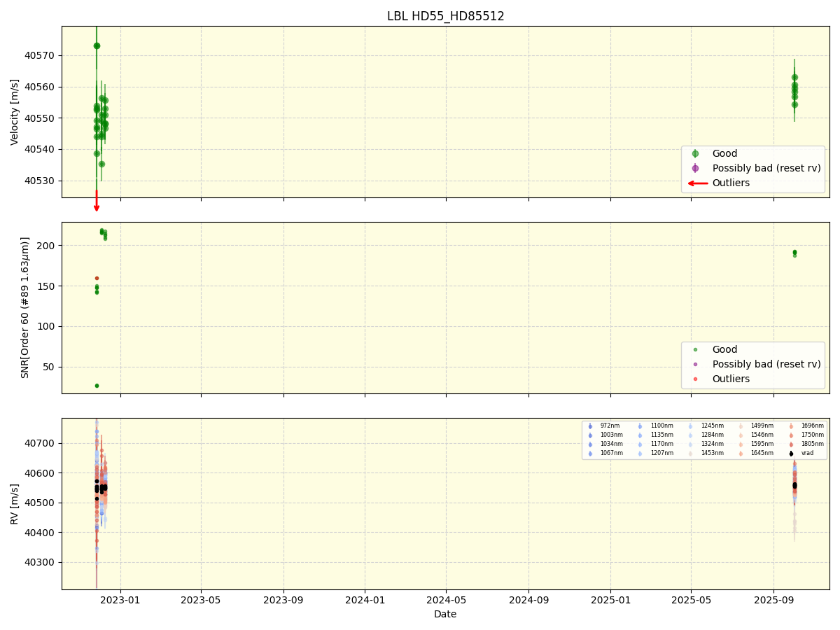Viewport: 840px width, 630px height.
Task: Click the 1003nm legend marker
Action: (x=590, y=435)
